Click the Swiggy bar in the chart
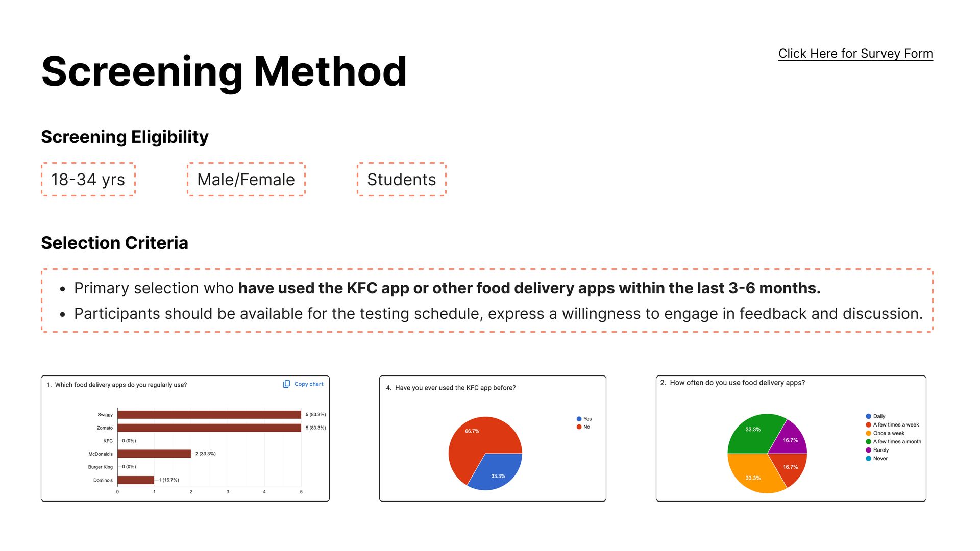Image resolution: width=980 pixels, height=551 pixels. click(x=209, y=415)
